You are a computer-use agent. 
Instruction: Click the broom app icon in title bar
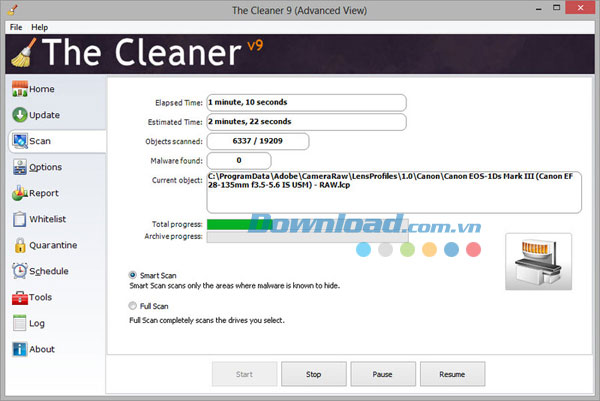(x=13, y=9)
